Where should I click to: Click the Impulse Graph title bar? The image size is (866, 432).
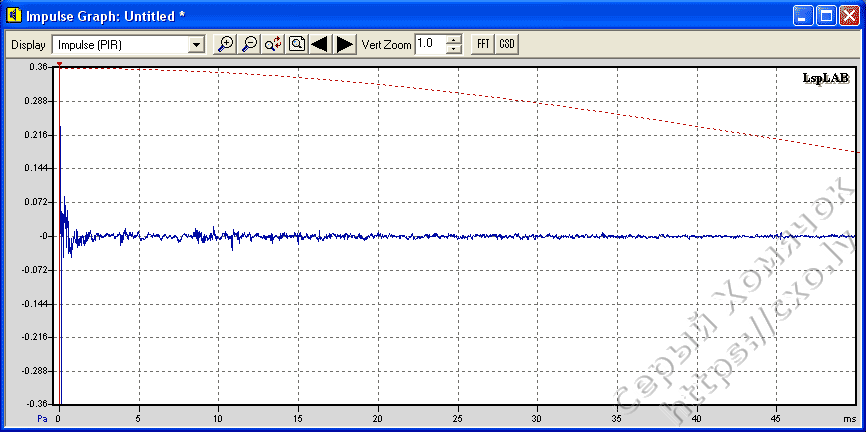coord(400,16)
